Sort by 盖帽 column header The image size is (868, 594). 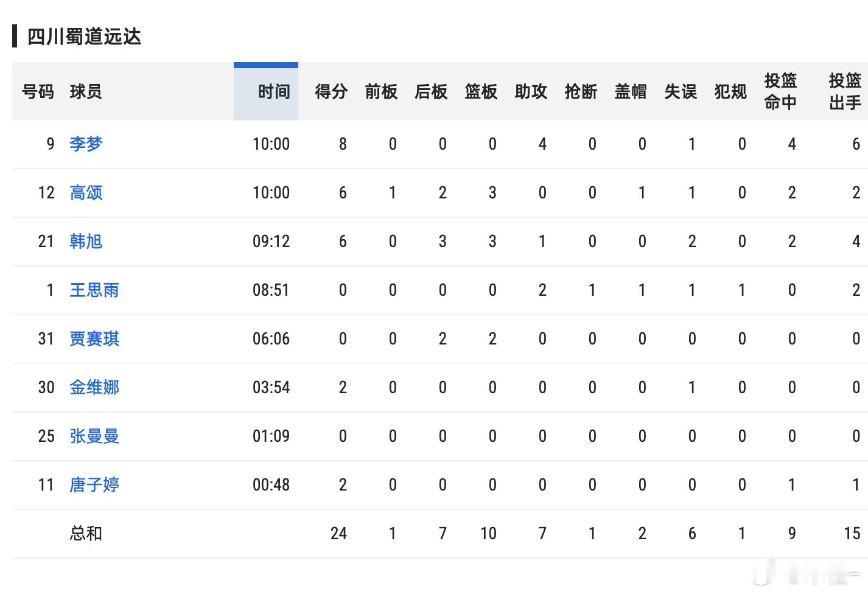(631, 92)
